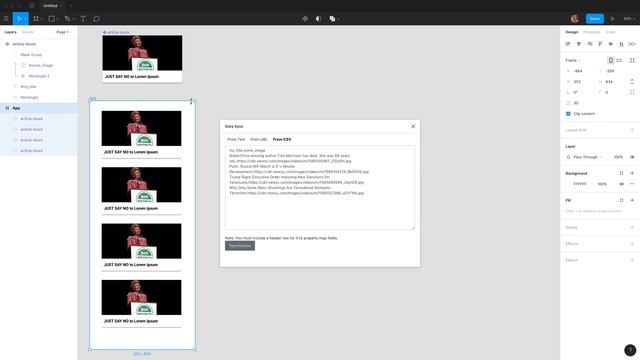The image size is (640, 360).
Task: Set frame orientation to landscape
Action: point(619,60)
